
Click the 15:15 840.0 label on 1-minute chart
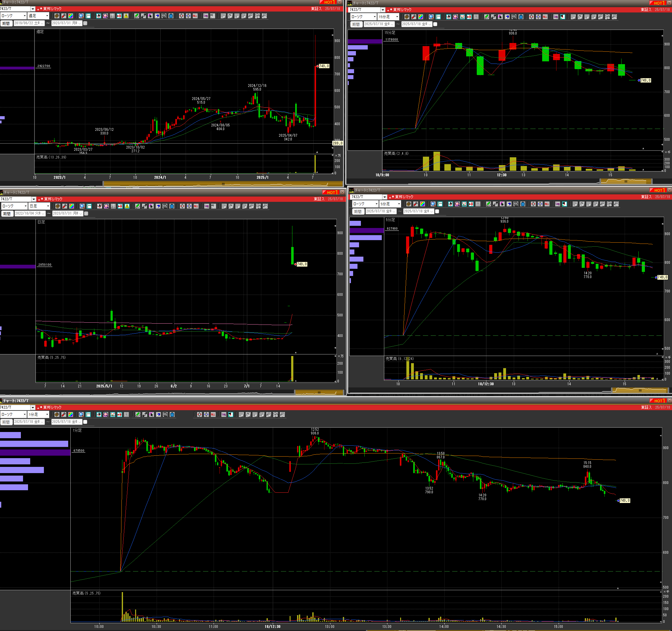tap(587, 465)
